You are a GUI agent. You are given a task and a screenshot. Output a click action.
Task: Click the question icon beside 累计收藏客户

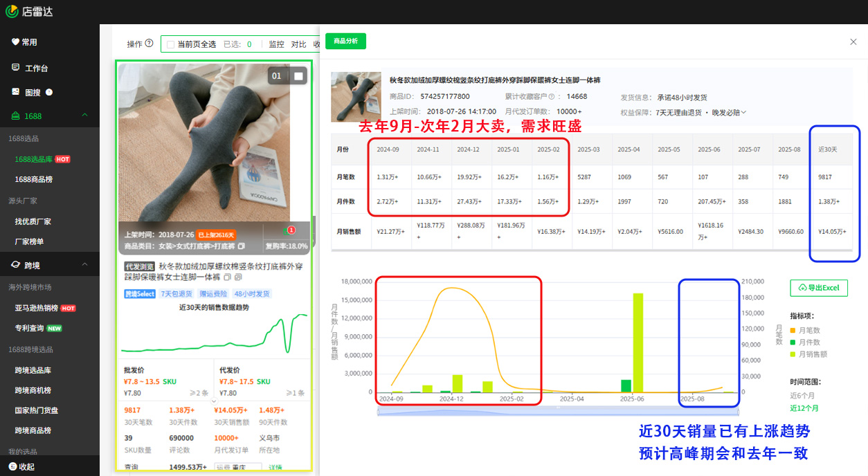click(x=551, y=97)
